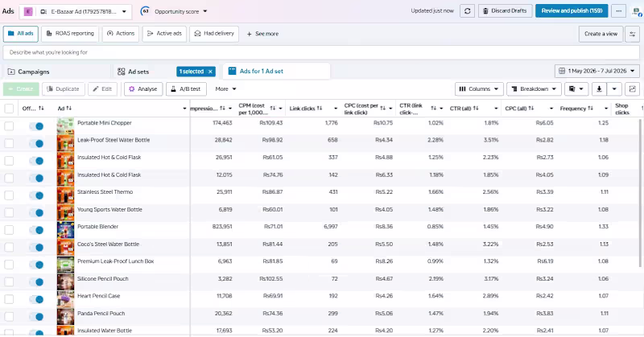Tick checkbox for Portable Blender
The height and width of the screenshot is (337, 644).
point(9,230)
